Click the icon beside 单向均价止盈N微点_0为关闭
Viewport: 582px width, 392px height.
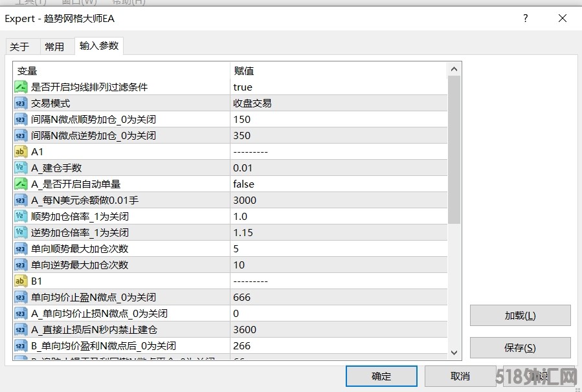coord(21,297)
